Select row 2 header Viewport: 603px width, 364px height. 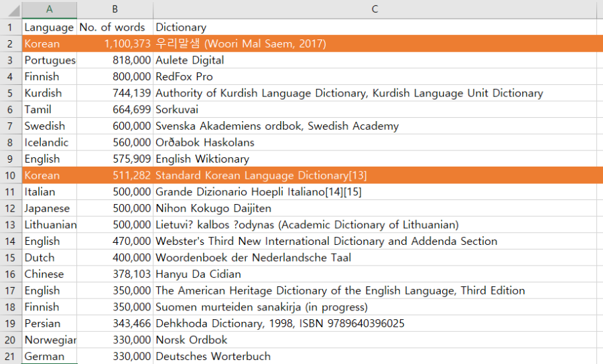tap(11, 43)
